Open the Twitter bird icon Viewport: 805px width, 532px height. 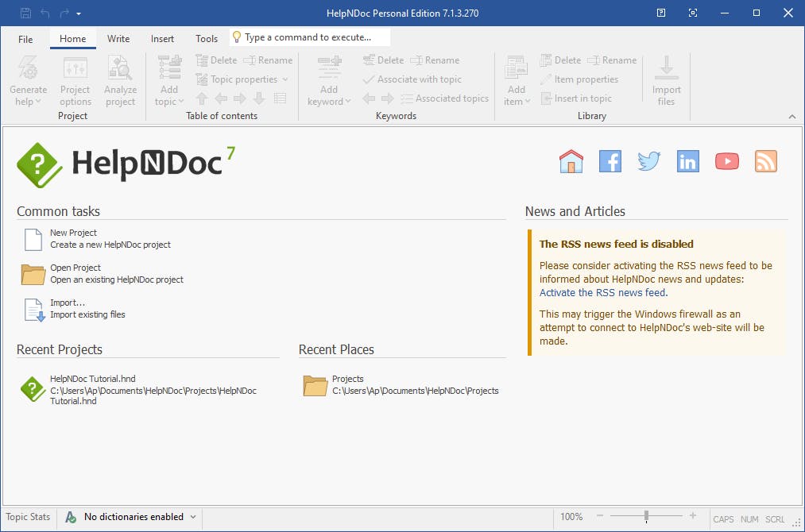[x=649, y=161]
